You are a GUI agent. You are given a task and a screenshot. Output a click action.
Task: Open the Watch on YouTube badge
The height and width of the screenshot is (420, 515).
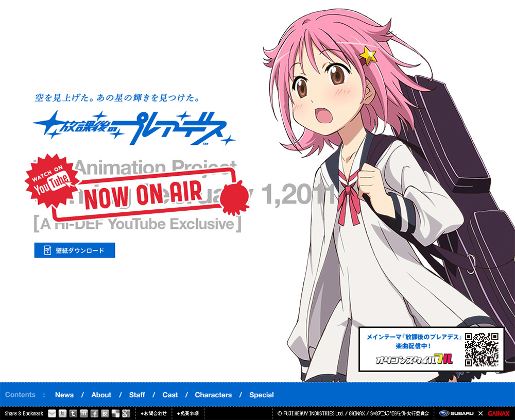pos(51,181)
